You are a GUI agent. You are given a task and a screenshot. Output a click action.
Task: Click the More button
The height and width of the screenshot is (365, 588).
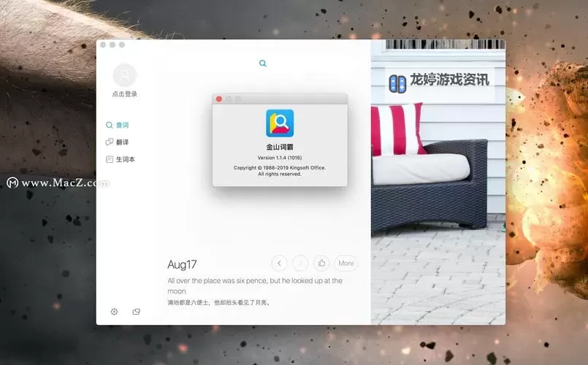(345, 263)
